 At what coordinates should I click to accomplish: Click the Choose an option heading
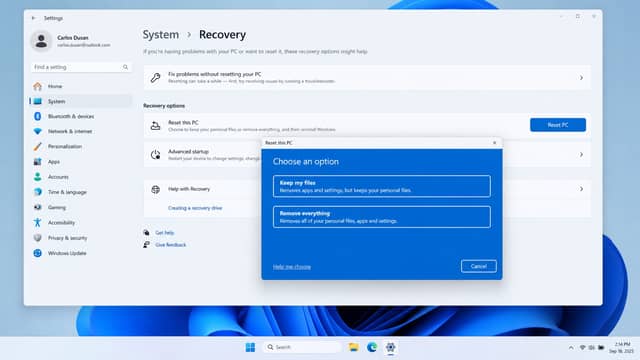pos(306,162)
